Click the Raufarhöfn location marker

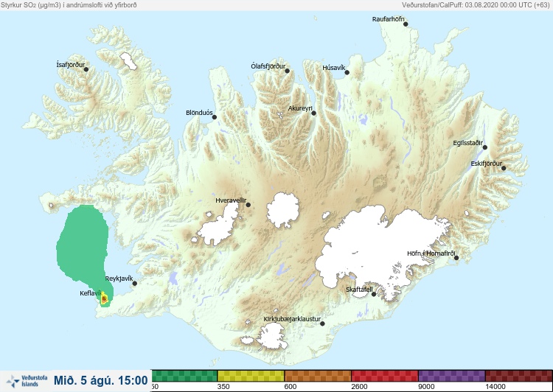pyautogui.click(x=406, y=24)
